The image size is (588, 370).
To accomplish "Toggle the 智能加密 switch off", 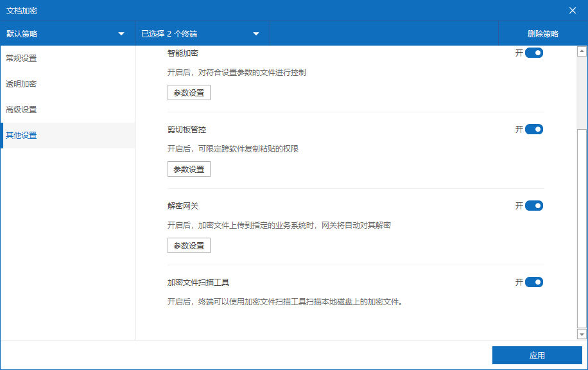I will pos(533,53).
